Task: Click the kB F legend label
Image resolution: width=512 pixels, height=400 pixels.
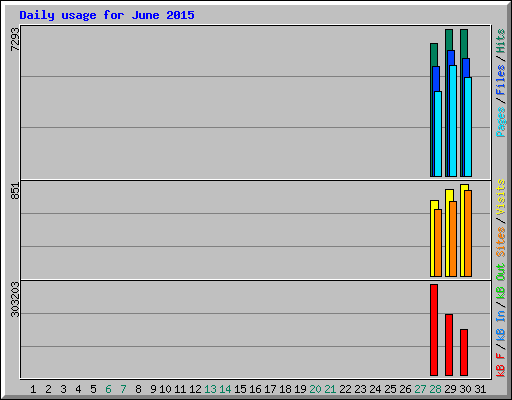Action: [x=501, y=365]
